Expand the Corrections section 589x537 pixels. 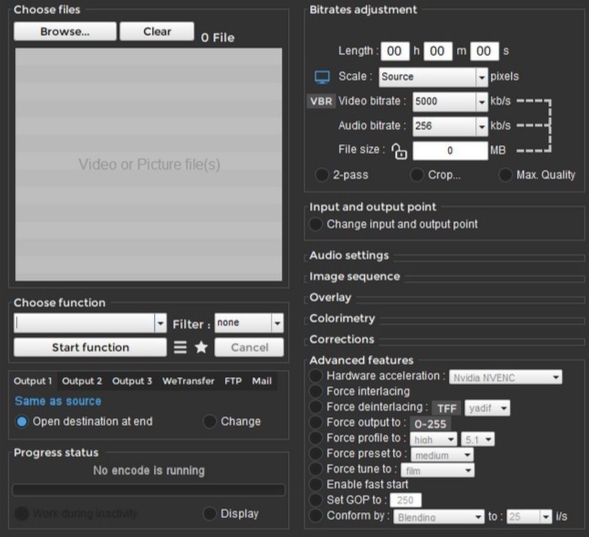(341, 339)
